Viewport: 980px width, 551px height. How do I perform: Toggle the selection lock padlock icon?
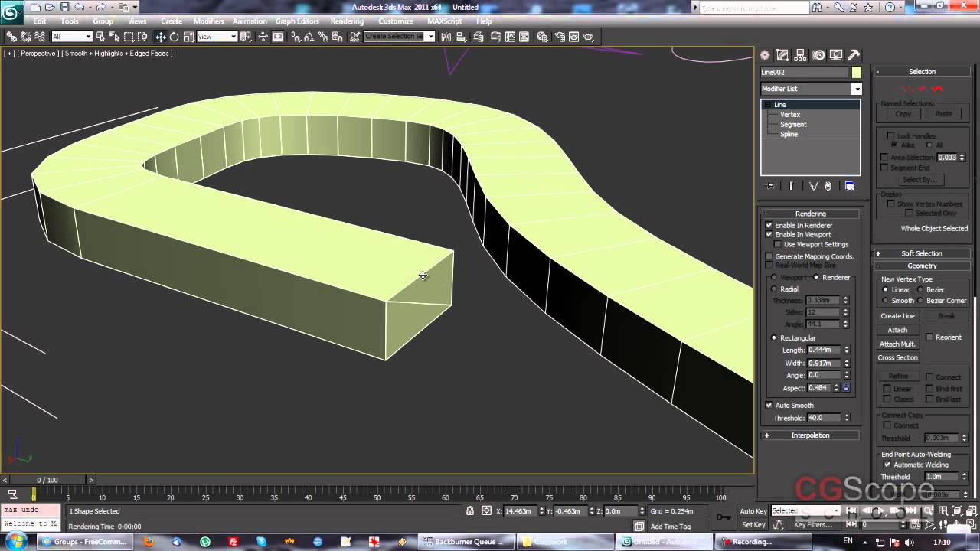pyautogui.click(x=470, y=510)
